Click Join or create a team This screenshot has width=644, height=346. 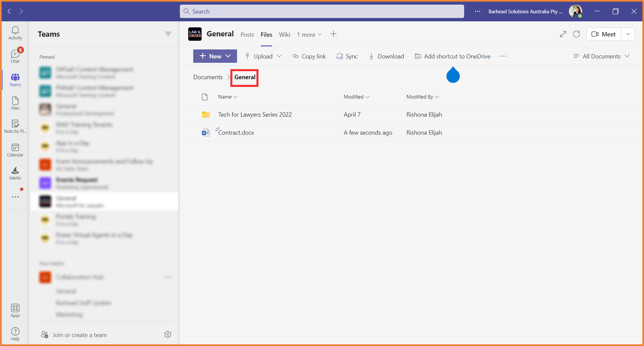pos(79,334)
